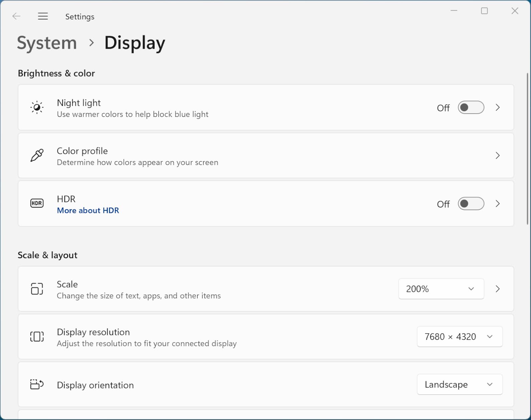The image size is (531, 420).
Task: Click the HDR badge icon
Action: pos(37,203)
